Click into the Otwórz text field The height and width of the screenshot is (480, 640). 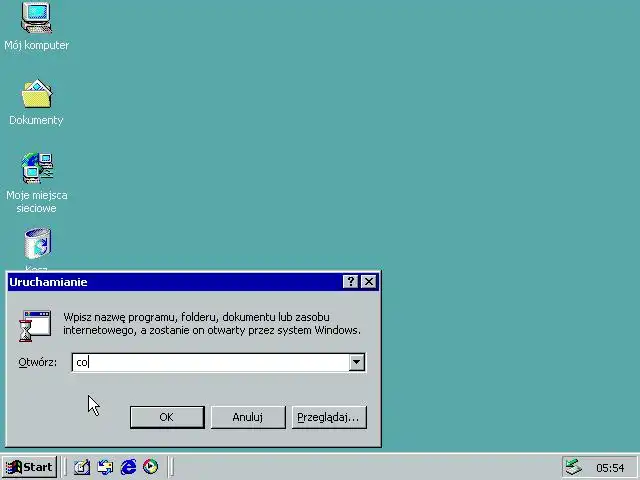click(210, 362)
